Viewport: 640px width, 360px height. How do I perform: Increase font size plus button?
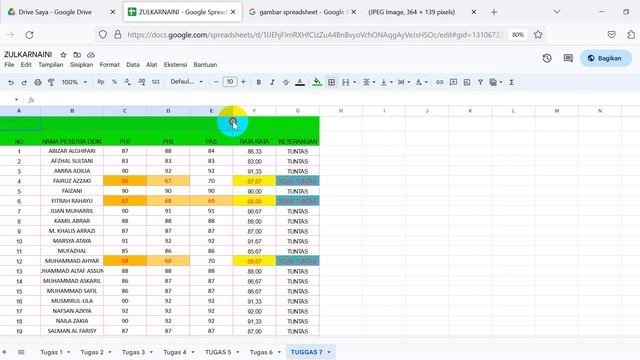(243, 82)
